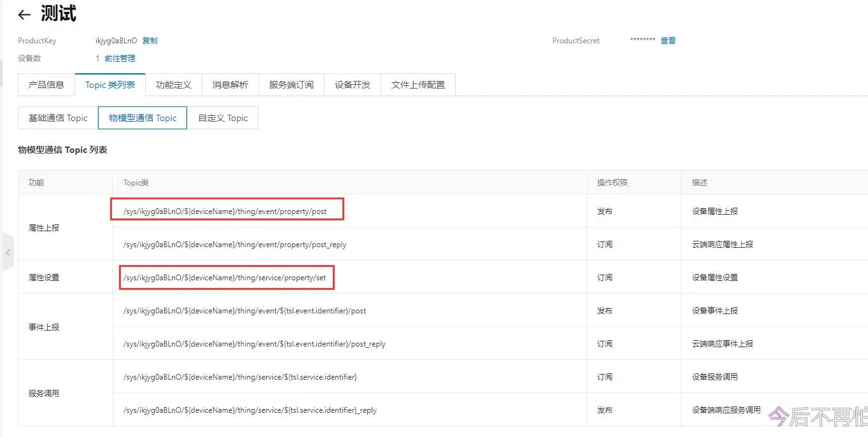Viewport: 868px width, 437px height.
Task: Expand the collapsed left sidebar handle
Action: coord(8,253)
